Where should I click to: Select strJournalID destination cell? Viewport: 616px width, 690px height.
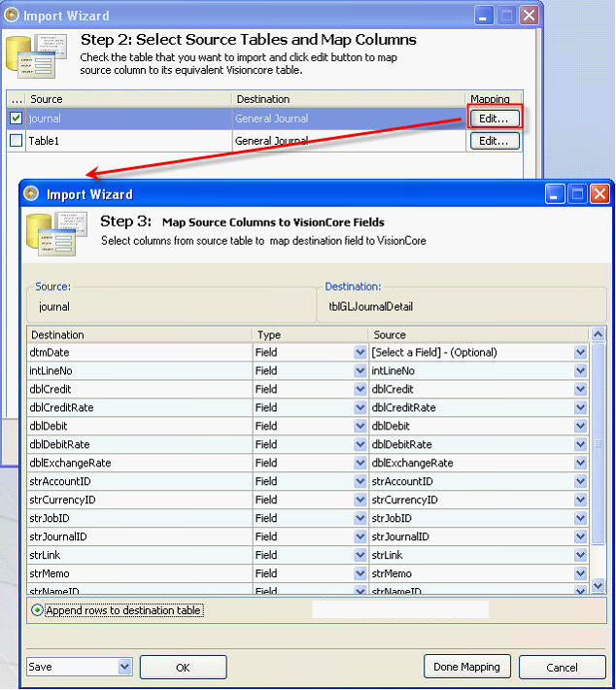140,536
